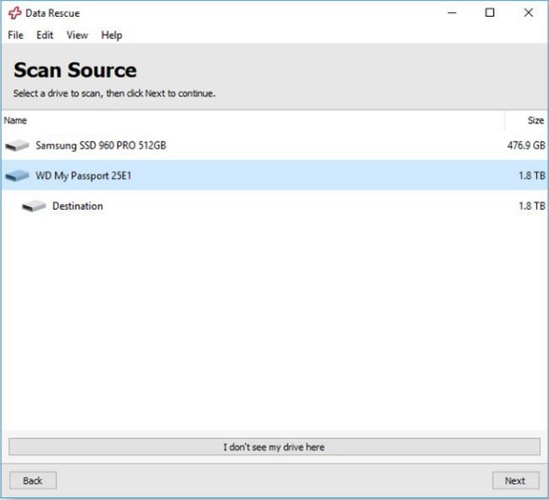
Task: Open the File menu
Action: (16, 35)
